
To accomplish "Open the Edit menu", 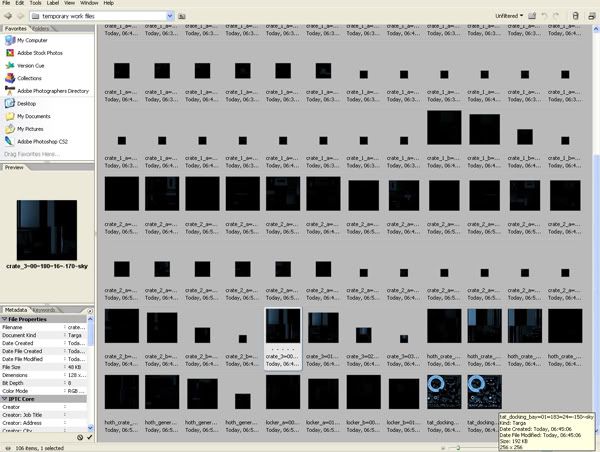I will [x=20, y=3].
